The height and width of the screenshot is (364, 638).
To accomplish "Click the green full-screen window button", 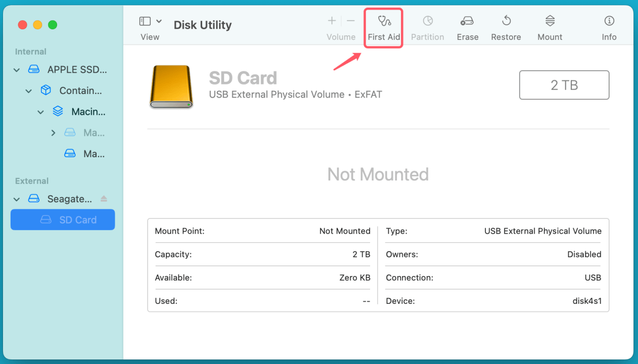I will click(53, 24).
